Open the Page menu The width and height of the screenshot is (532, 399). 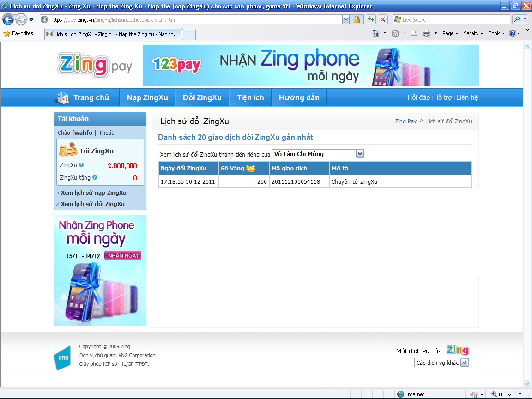[450, 33]
